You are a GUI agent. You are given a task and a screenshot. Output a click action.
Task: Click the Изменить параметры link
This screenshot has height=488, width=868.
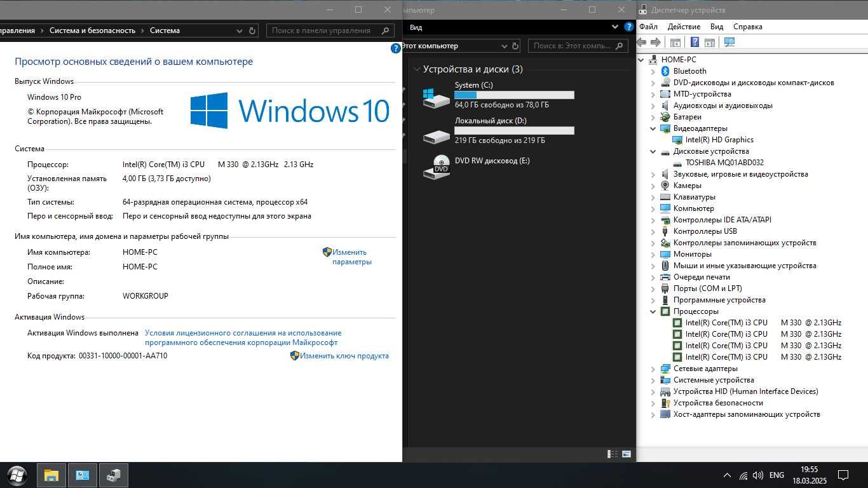pos(352,257)
